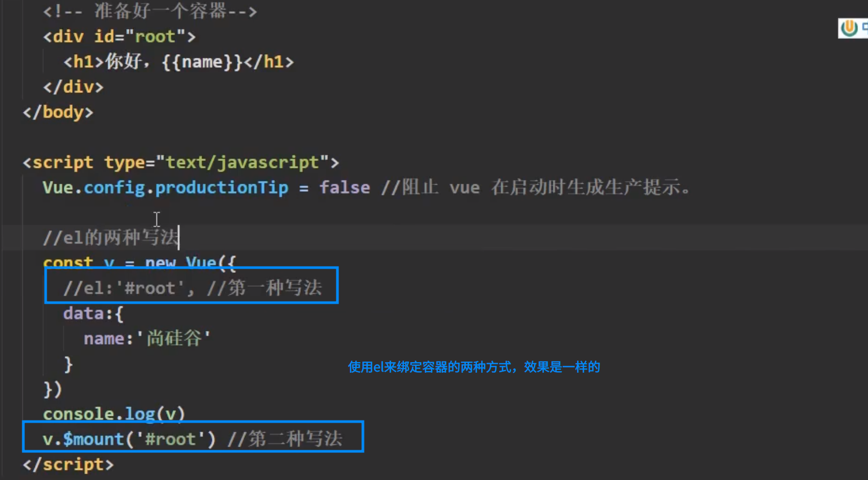This screenshot has height=480, width=868.
Task: Click the 'Vue.config.productionTip' text
Action: coord(166,187)
